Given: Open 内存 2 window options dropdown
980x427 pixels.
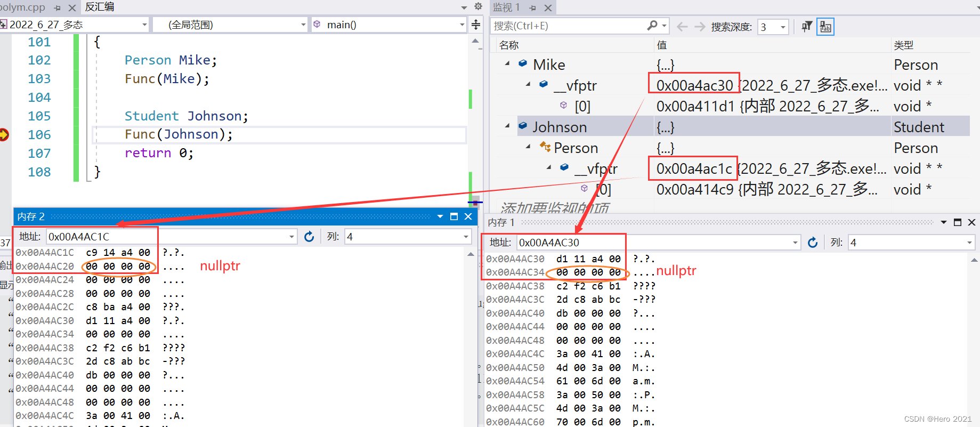Looking at the screenshot, I should pyautogui.click(x=440, y=216).
